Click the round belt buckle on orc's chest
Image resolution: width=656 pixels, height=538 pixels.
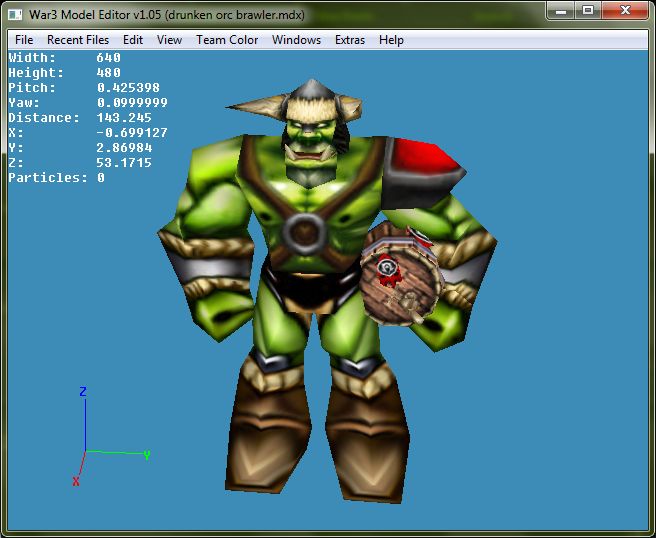[304, 233]
